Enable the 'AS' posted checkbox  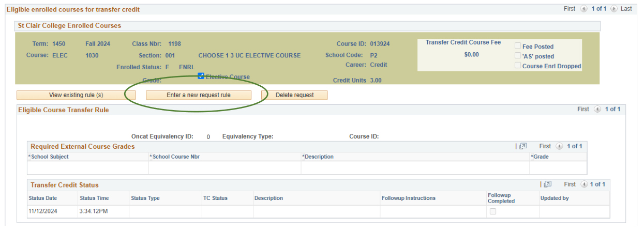(x=518, y=56)
